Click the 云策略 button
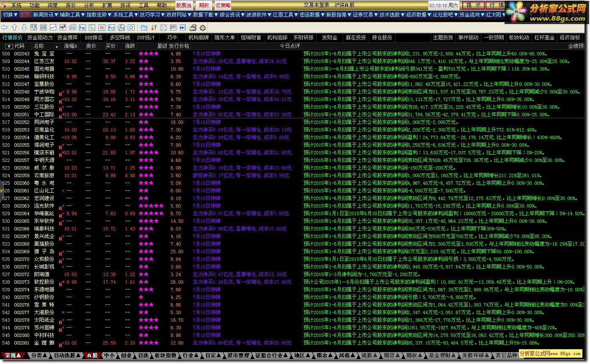The image size is (590, 364). tap(223, 5)
